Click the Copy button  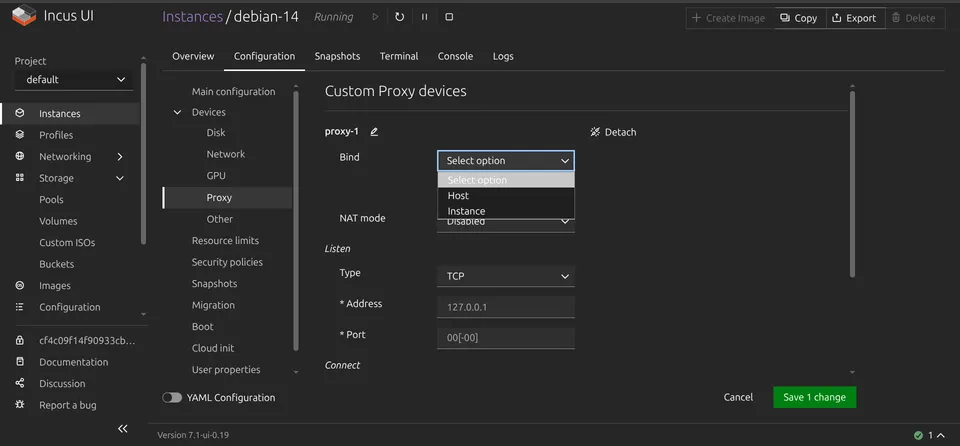tap(799, 18)
